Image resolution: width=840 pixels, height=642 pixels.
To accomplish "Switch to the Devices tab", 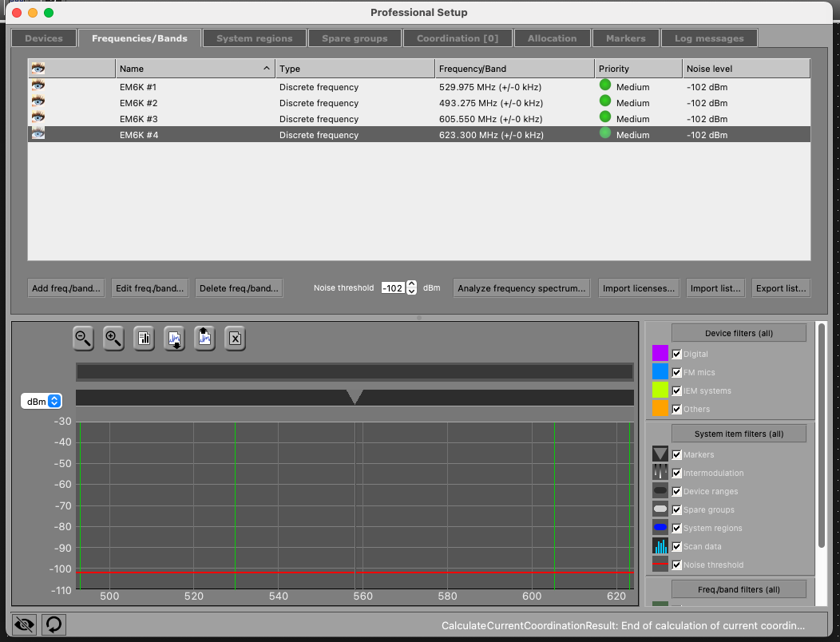I will point(44,38).
